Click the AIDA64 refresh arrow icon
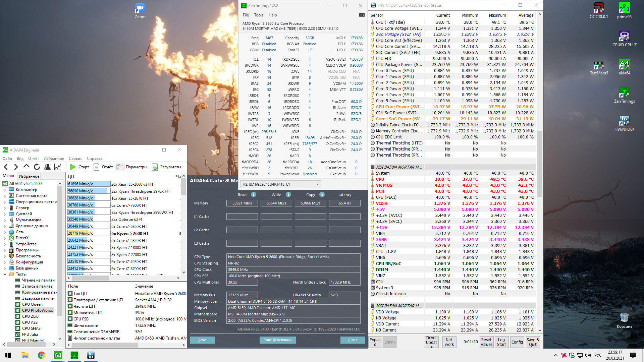The height and width of the screenshot is (362, 644). click(x=37, y=167)
